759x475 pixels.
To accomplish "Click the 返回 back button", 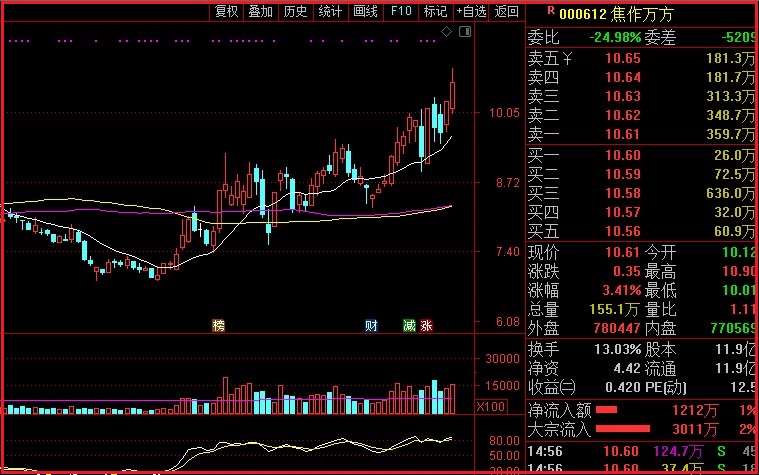I will click(506, 11).
